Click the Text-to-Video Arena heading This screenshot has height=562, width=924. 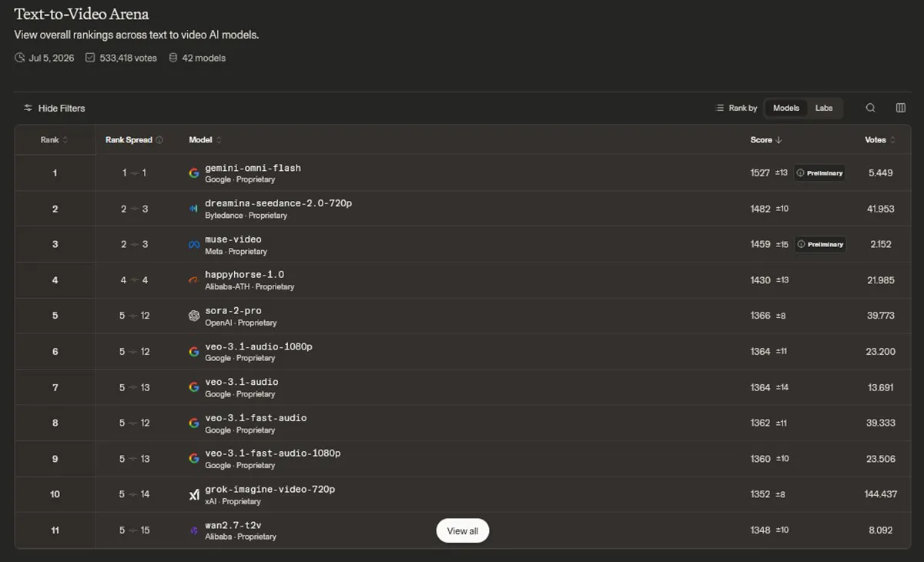[x=82, y=14]
